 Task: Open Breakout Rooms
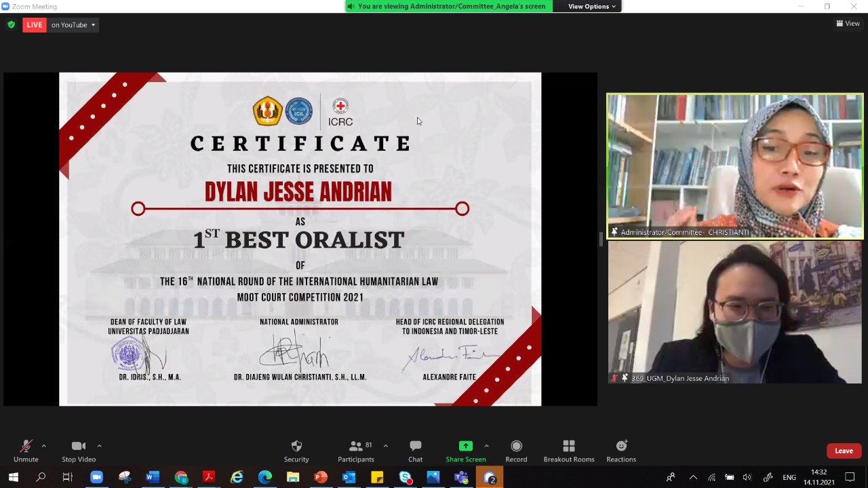[x=568, y=451]
